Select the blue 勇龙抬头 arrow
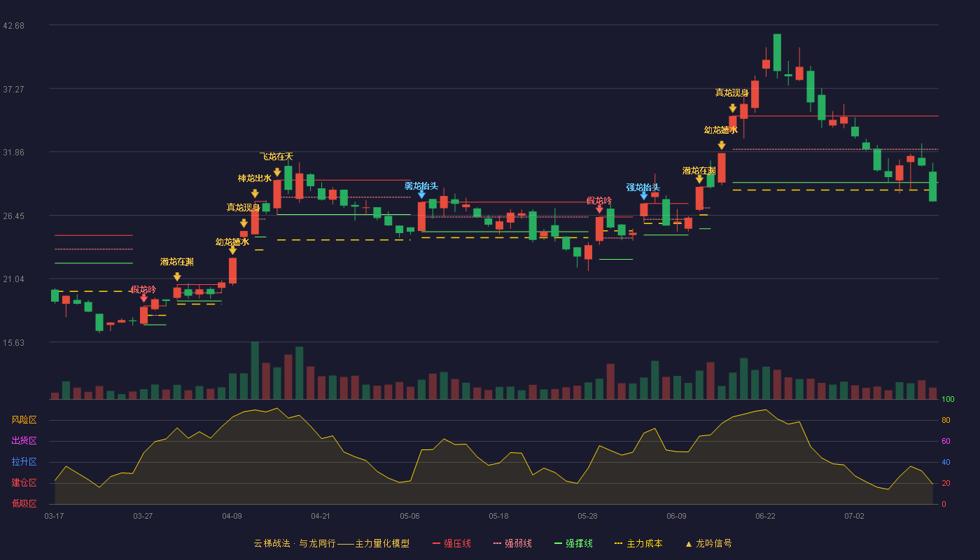 coord(421,195)
